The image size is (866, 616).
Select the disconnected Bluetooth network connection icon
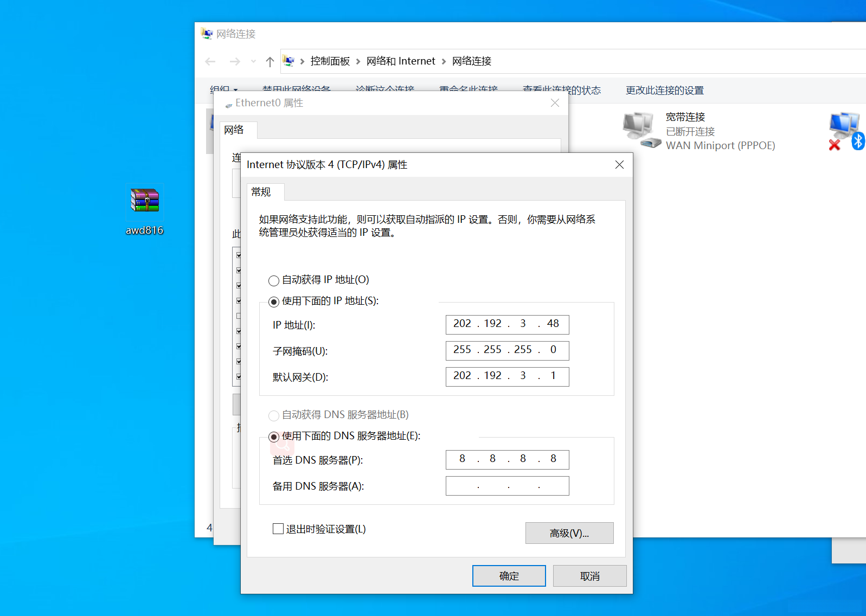coord(846,131)
